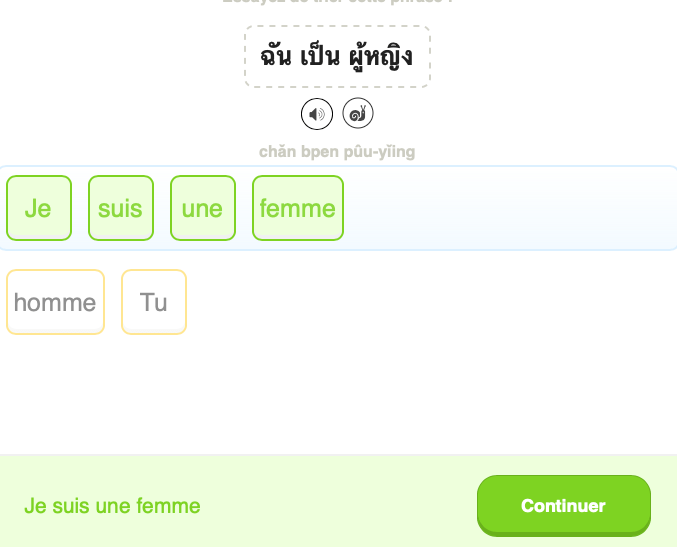Click the "suis" word tile

(x=121, y=208)
